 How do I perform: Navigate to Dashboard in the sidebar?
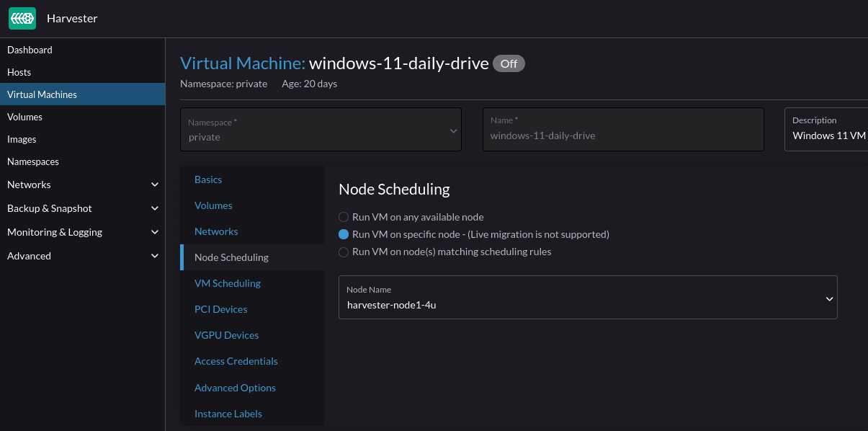[x=30, y=50]
